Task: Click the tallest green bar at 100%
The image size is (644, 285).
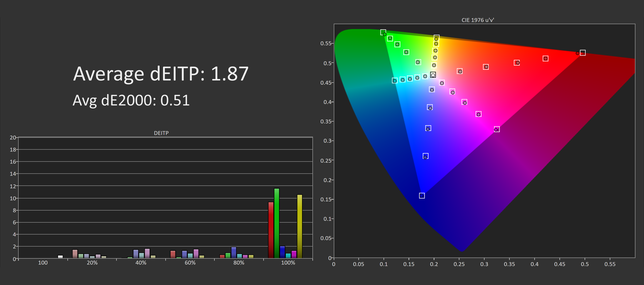Action: [277, 223]
